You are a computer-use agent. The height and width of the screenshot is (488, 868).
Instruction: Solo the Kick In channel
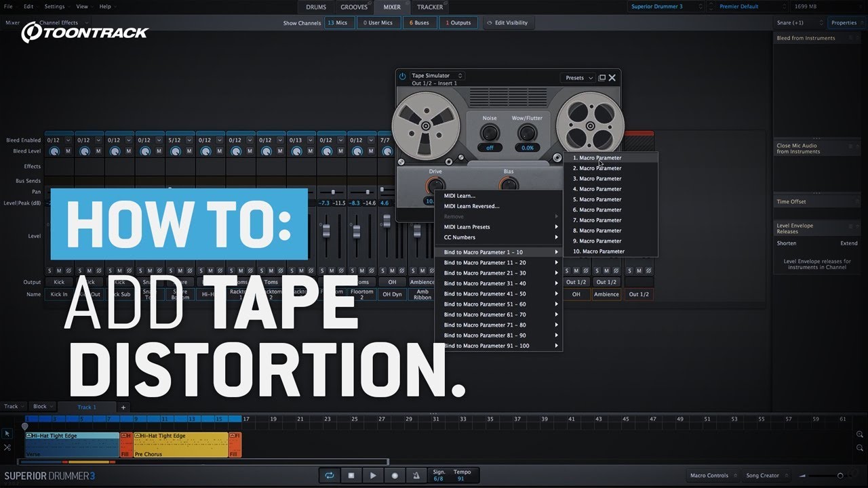click(50, 270)
